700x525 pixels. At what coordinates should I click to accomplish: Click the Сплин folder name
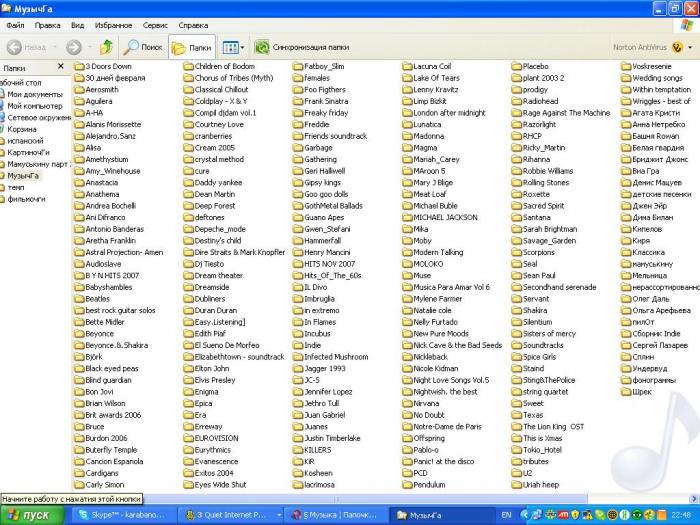click(643, 357)
